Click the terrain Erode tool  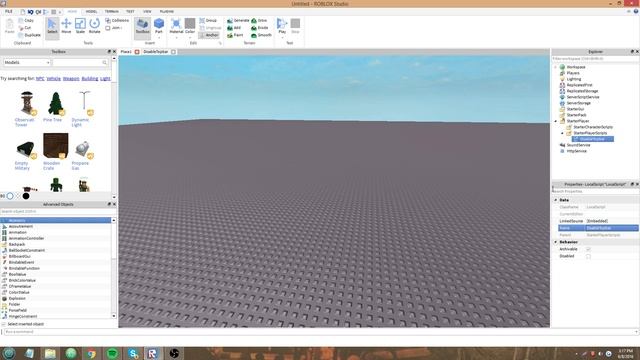coord(260,28)
